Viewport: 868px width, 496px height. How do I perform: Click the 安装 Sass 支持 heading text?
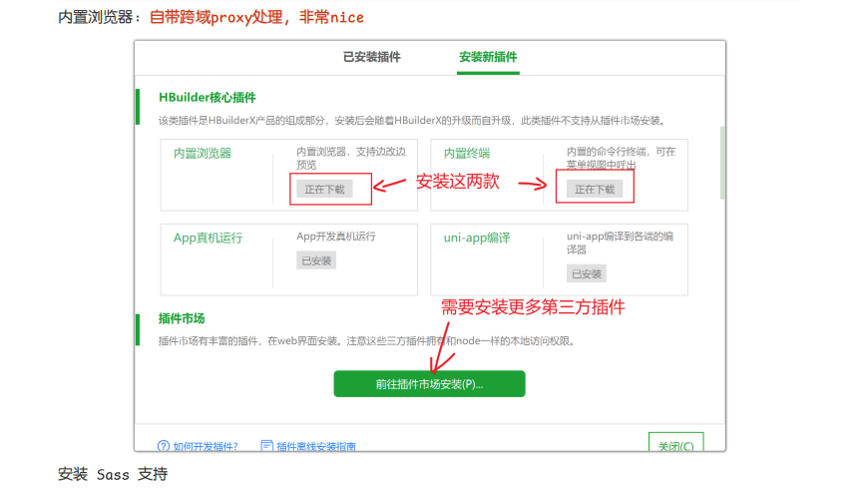tap(113, 474)
